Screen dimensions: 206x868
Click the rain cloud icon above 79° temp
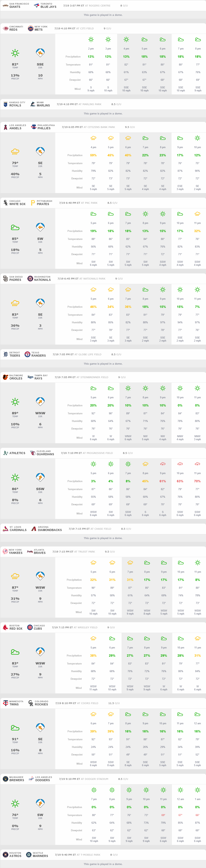[x=15, y=152]
